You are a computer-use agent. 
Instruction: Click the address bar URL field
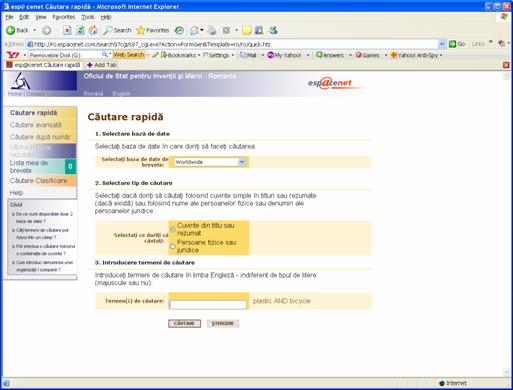point(232,44)
